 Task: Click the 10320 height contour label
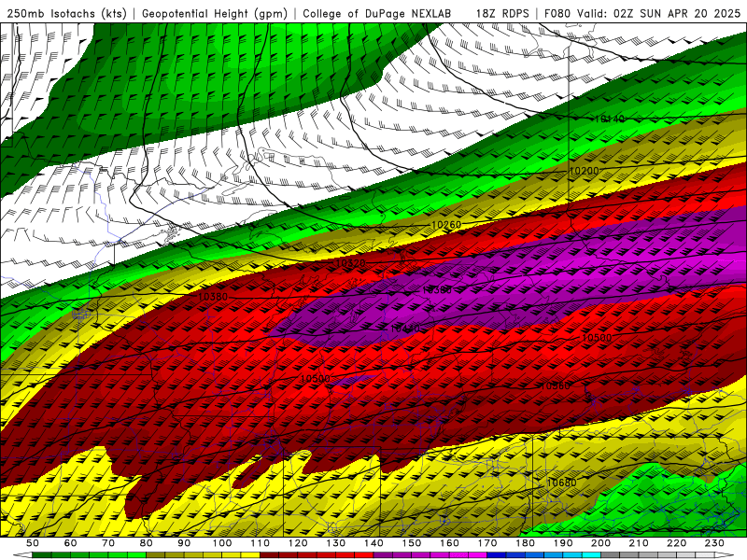(x=351, y=263)
